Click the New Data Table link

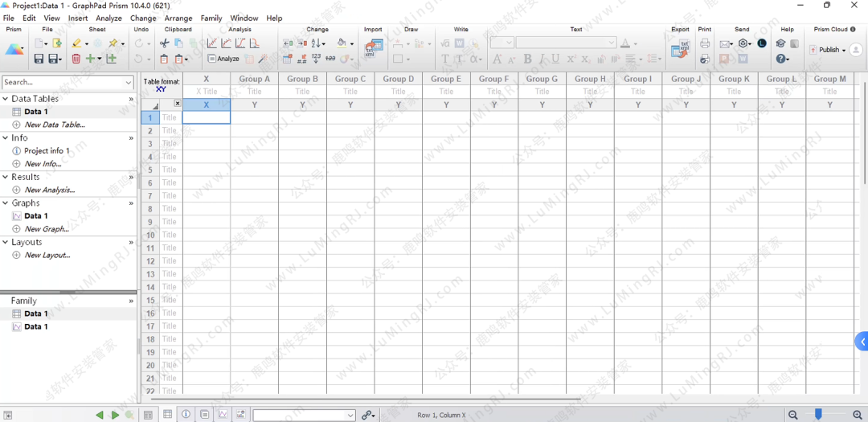point(54,125)
